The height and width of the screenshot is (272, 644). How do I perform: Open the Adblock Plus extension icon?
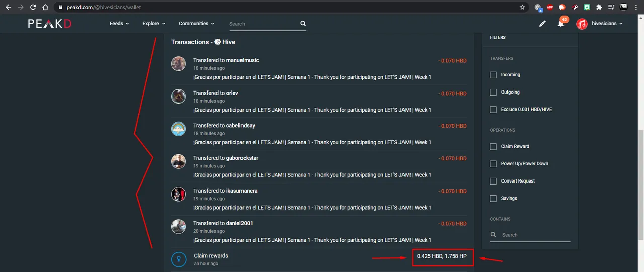[550, 7]
